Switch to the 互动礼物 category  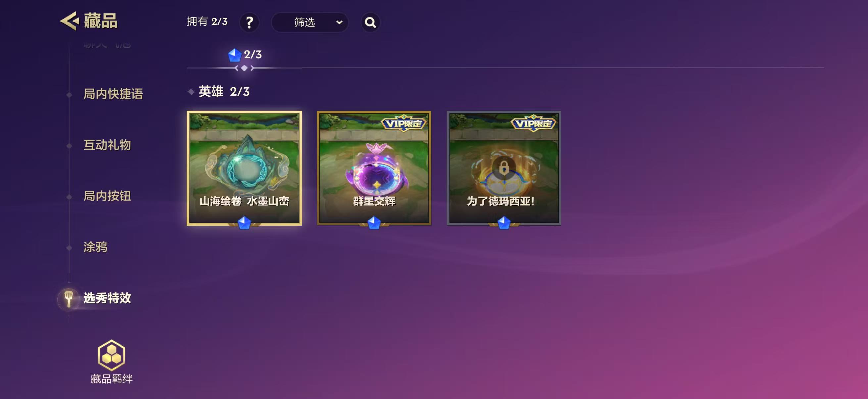107,145
